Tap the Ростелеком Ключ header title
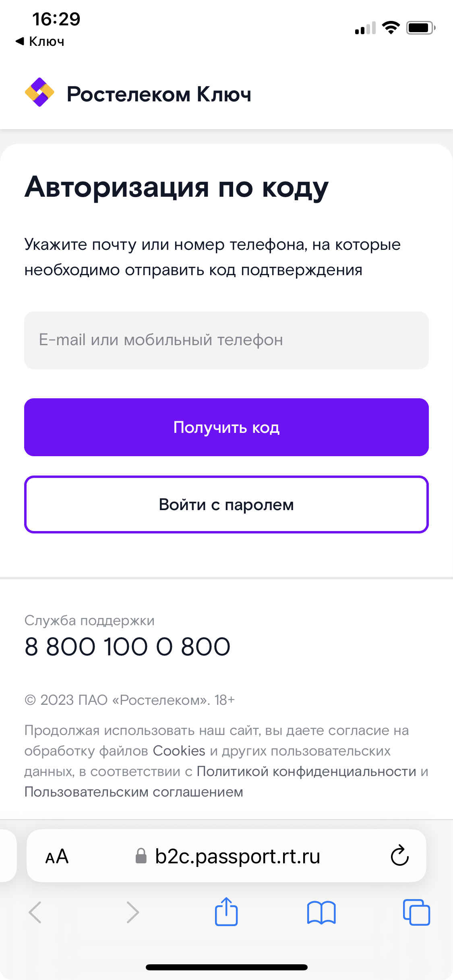 [159, 94]
